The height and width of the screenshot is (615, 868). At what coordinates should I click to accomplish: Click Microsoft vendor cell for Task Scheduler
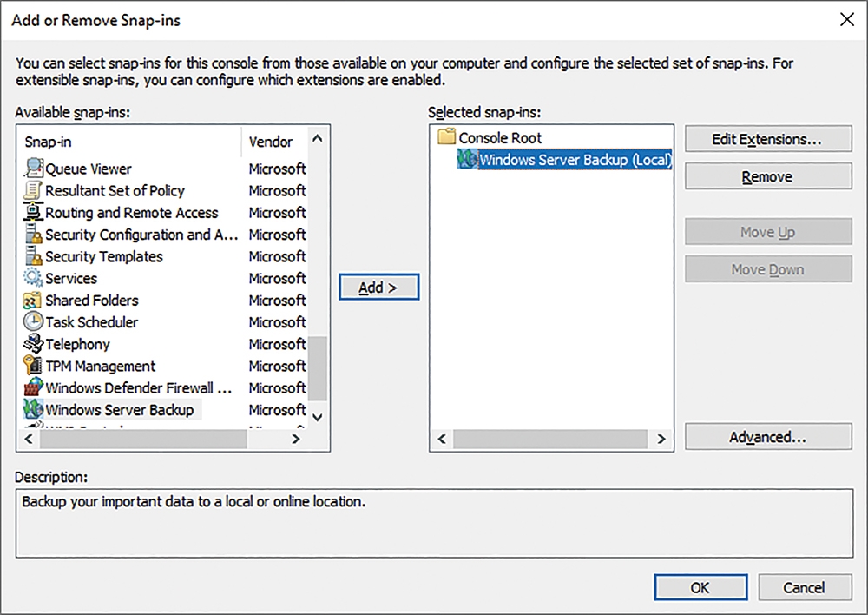[x=278, y=322]
